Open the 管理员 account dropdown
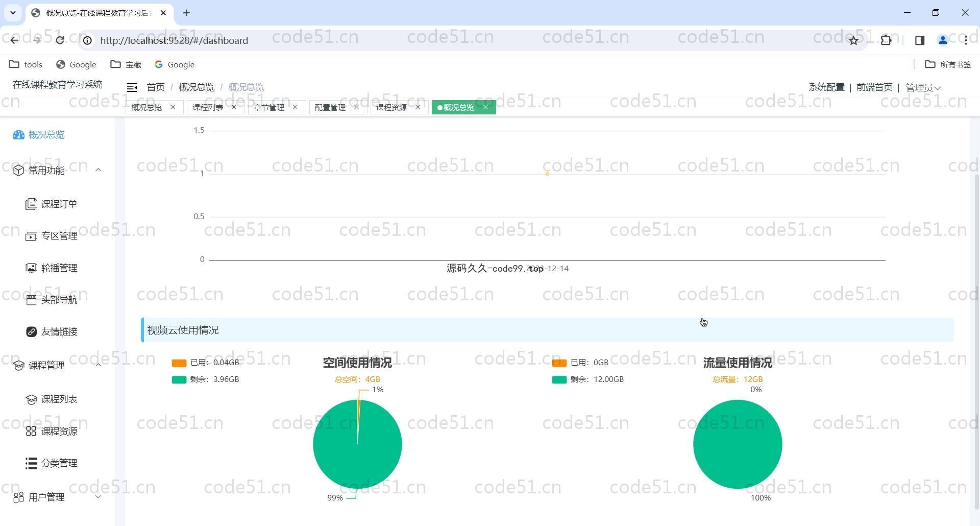Image resolution: width=980 pixels, height=526 pixels. pos(923,88)
